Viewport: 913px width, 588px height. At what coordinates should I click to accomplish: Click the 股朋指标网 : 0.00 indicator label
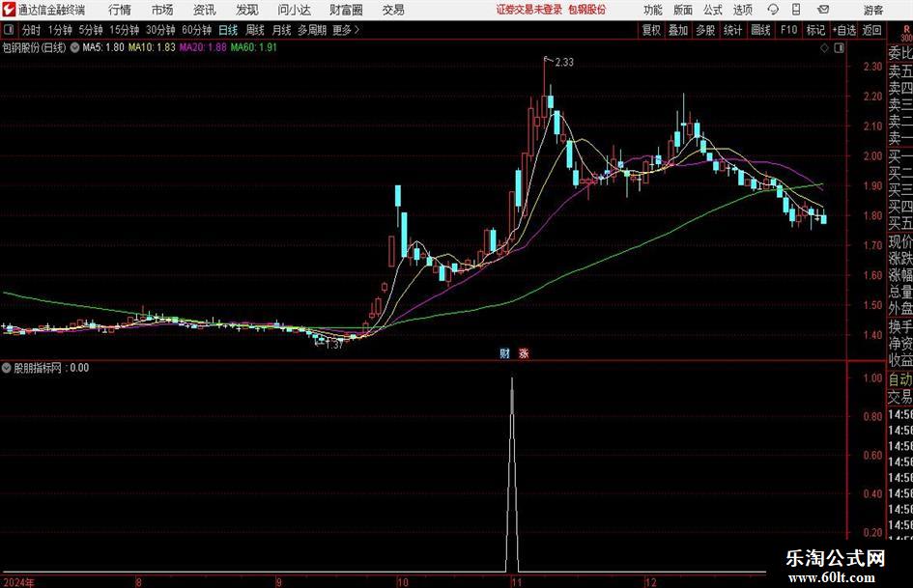51,367
